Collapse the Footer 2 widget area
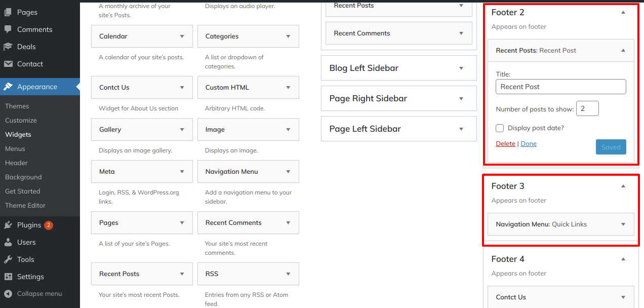 pyautogui.click(x=623, y=12)
